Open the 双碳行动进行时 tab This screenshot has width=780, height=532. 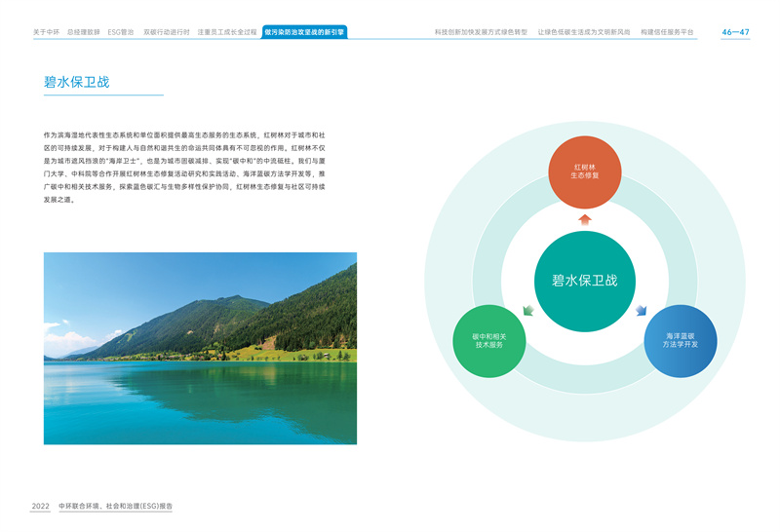[x=167, y=32]
